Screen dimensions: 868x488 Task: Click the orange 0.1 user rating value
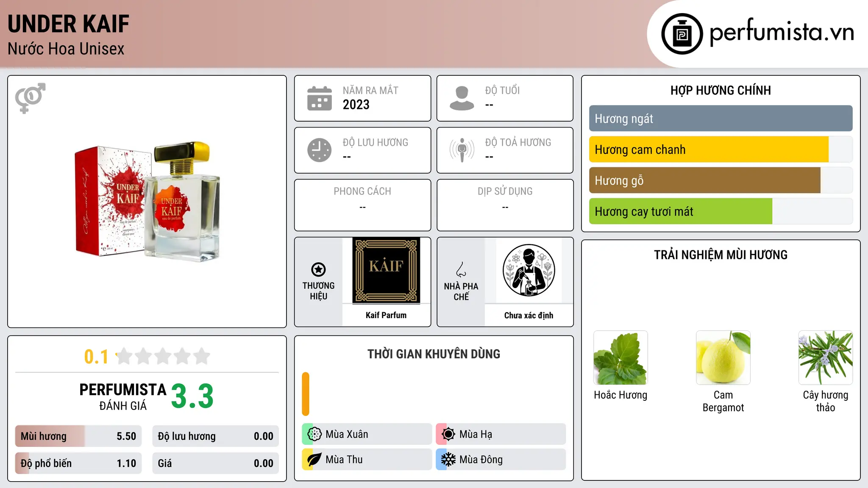[x=96, y=357]
